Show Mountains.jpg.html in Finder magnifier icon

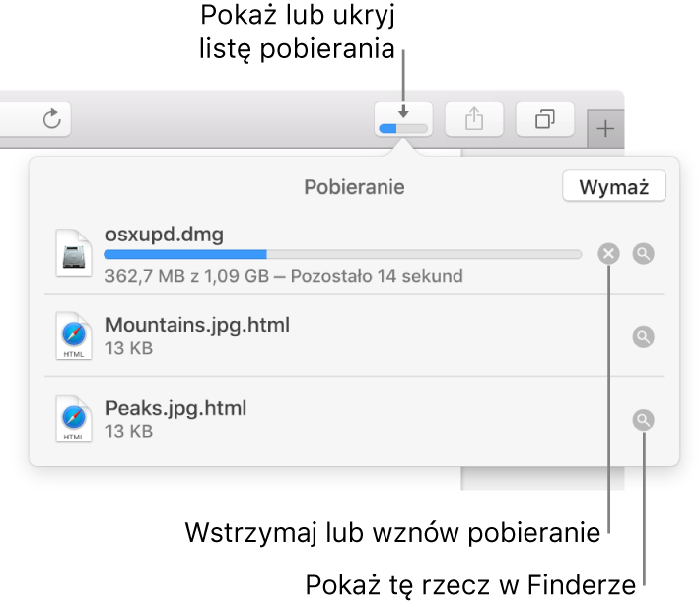coord(643,337)
